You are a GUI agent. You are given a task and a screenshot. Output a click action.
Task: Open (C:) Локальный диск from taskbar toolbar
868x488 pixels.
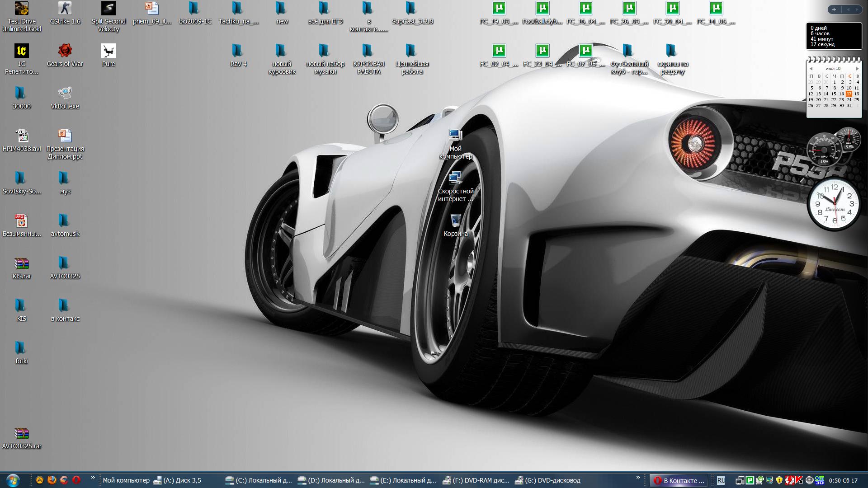click(259, 480)
